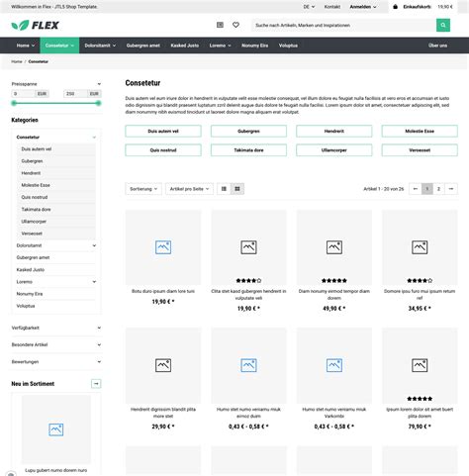Click Ullamcorper category button
The height and width of the screenshot is (476, 469).
coord(334,150)
